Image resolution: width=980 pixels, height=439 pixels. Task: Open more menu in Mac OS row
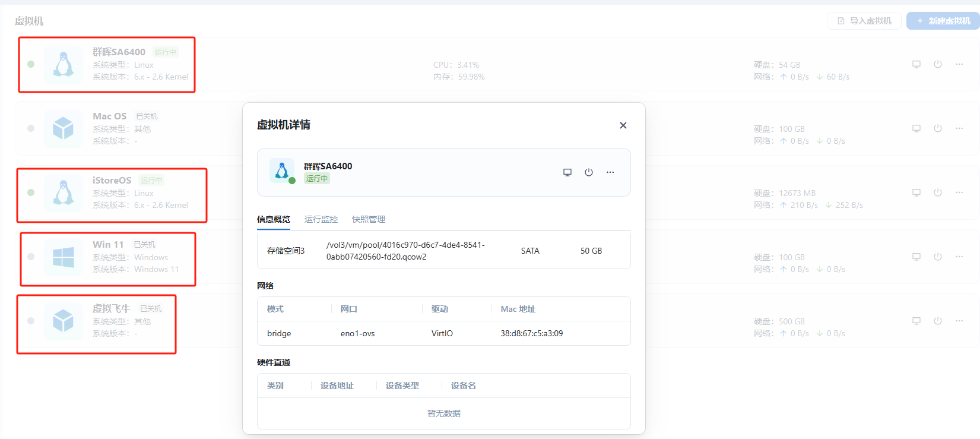pos(959,128)
